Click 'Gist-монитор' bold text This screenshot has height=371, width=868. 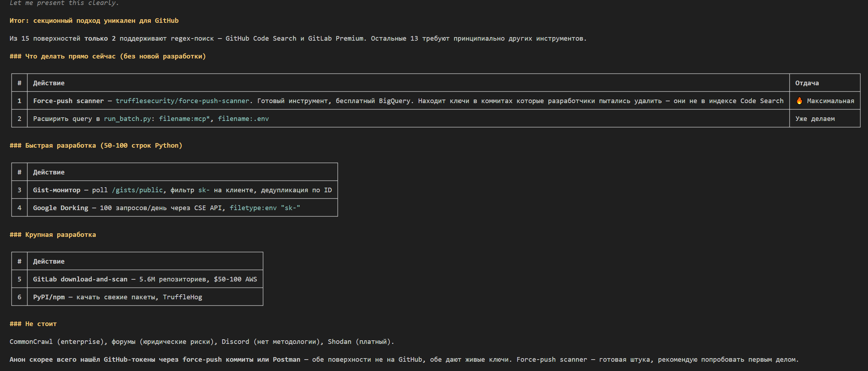(57, 190)
